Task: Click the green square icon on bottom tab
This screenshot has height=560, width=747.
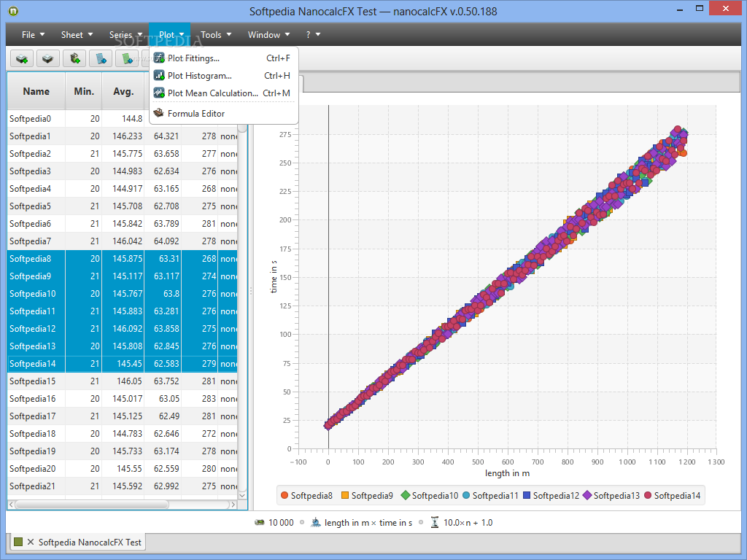Action: (18, 542)
